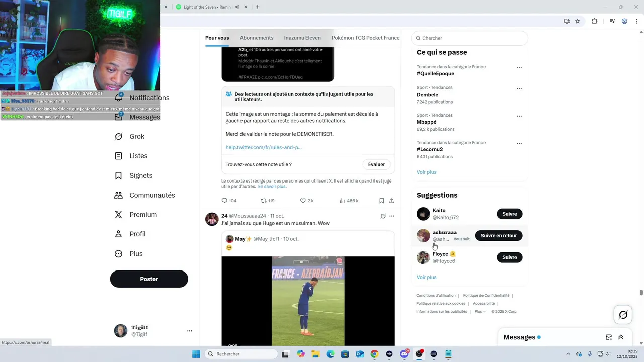Click the floating Grok button bottom right
Screen dimensions: 644x362
coord(623,315)
